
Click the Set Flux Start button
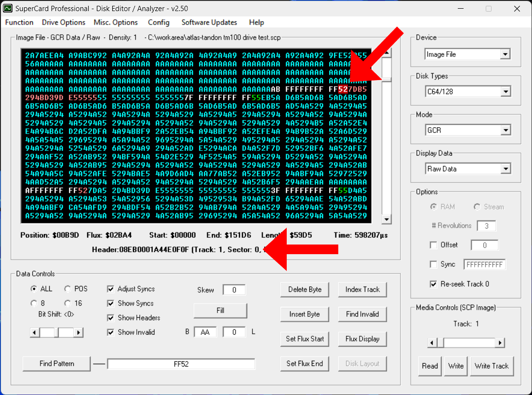305,339
